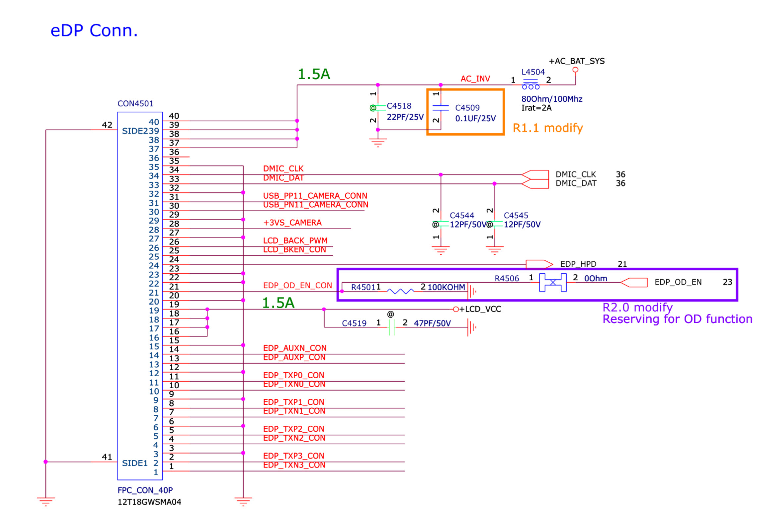
Task: Click the EDP_AUXN_CON net label
Action: (x=295, y=348)
